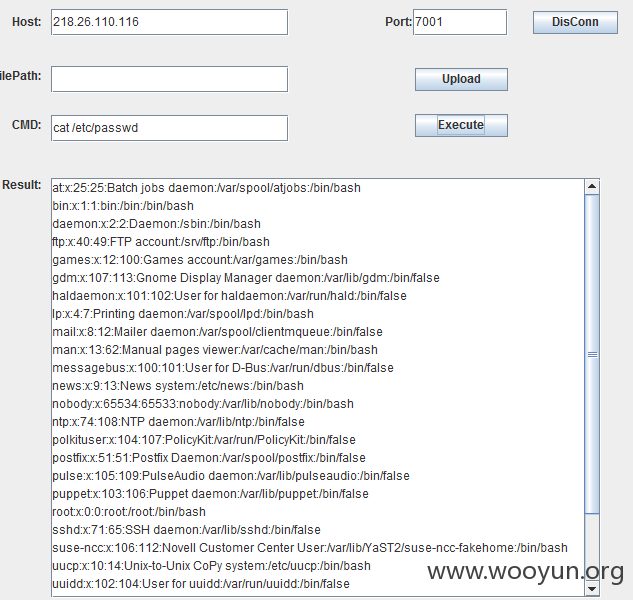Select the man Manual pages viewer line

click(x=215, y=350)
